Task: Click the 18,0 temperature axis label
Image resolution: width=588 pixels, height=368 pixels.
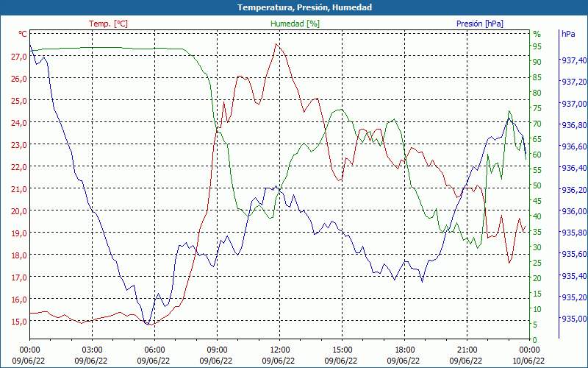Action: [x=19, y=255]
